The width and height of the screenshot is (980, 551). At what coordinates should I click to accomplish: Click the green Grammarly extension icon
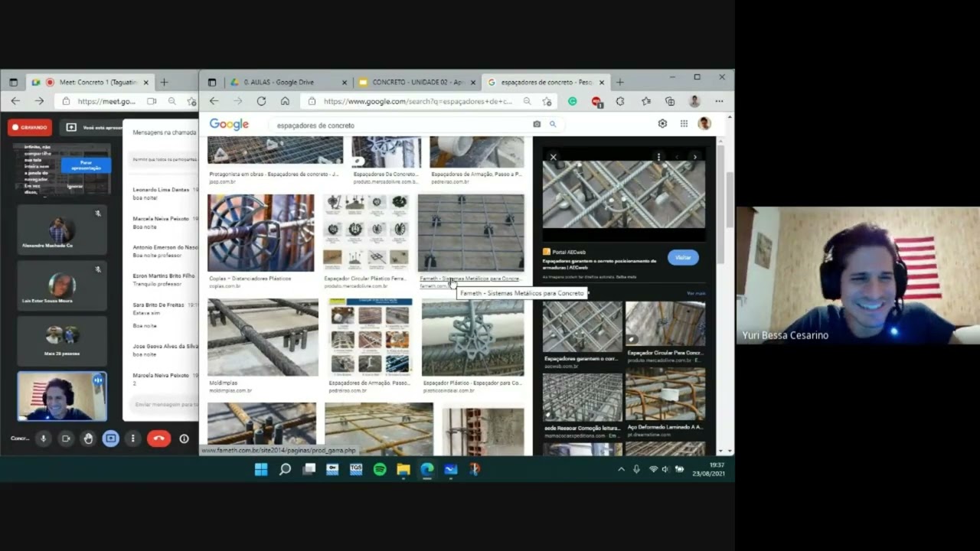point(572,101)
